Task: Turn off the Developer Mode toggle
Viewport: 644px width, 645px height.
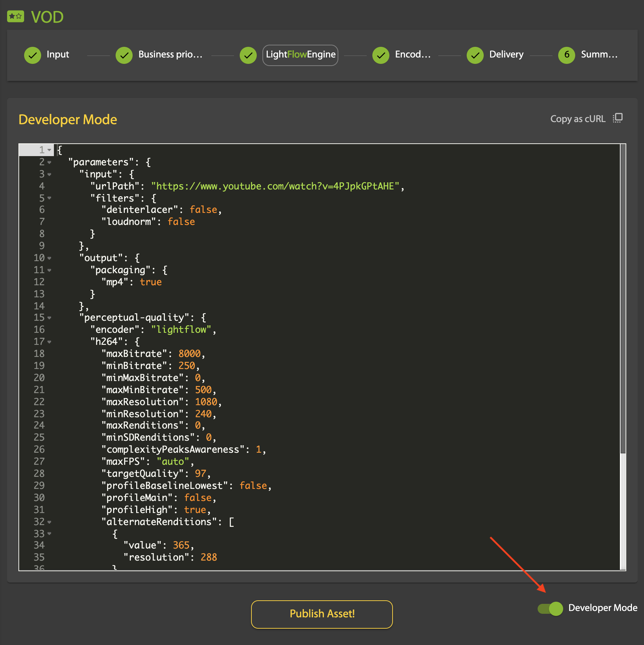Action: [x=550, y=608]
